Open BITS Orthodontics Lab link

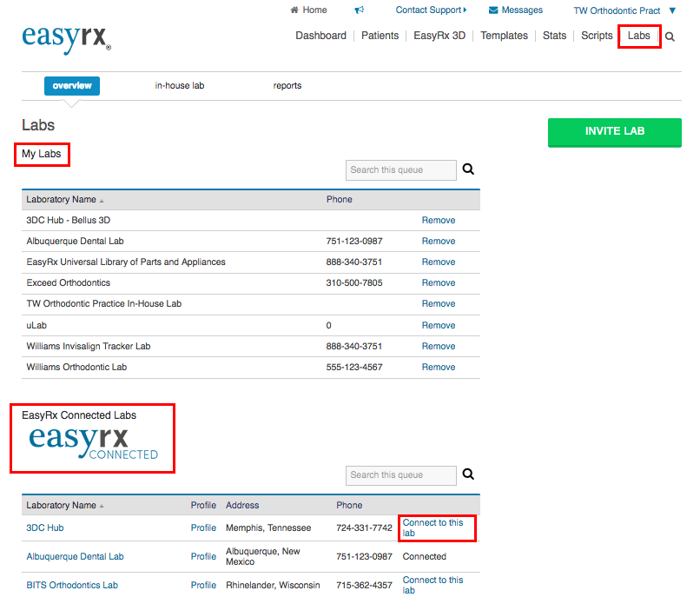72,585
